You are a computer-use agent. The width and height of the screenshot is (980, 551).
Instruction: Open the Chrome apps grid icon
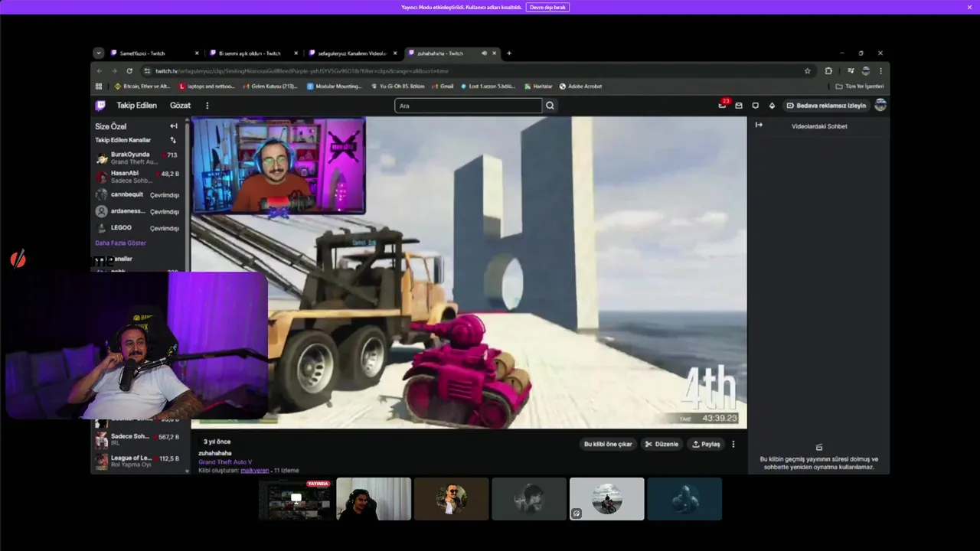(x=99, y=86)
